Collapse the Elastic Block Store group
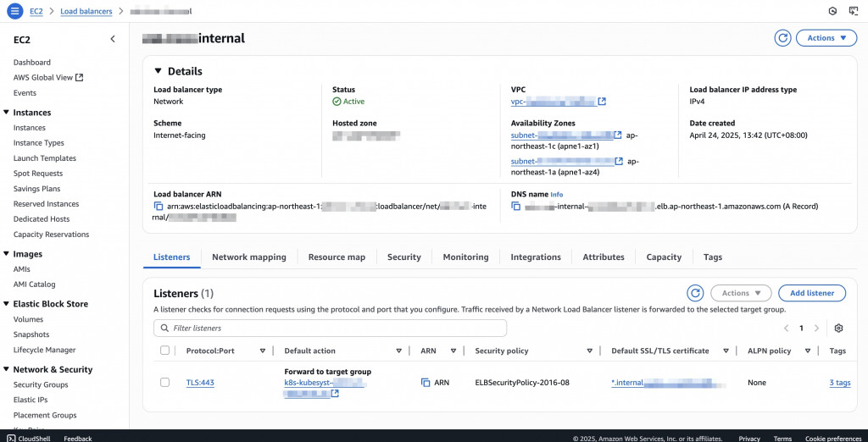The width and height of the screenshot is (868, 442). tap(6, 304)
